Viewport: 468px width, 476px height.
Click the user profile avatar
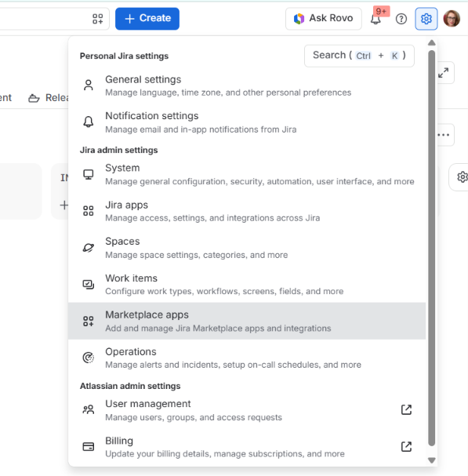pos(452,19)
